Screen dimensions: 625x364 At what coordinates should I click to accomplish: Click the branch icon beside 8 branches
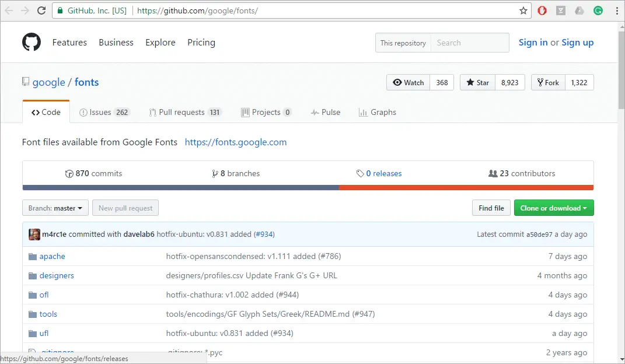215,174
